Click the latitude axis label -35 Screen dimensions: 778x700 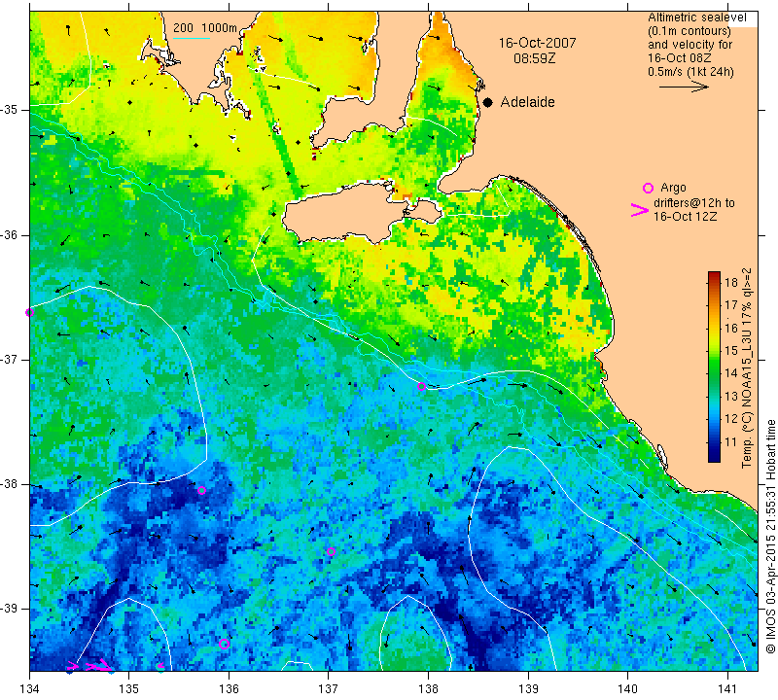coord(10,110)
